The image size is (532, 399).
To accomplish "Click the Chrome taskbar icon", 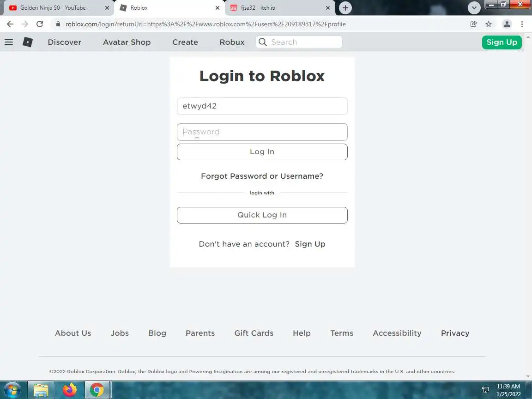I will click(x=97, y=390).
